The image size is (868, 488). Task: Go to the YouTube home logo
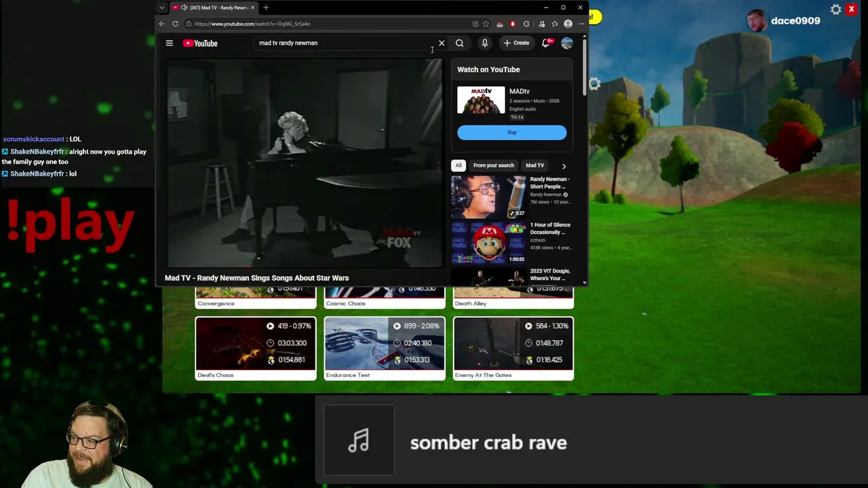tap(200, 43)
